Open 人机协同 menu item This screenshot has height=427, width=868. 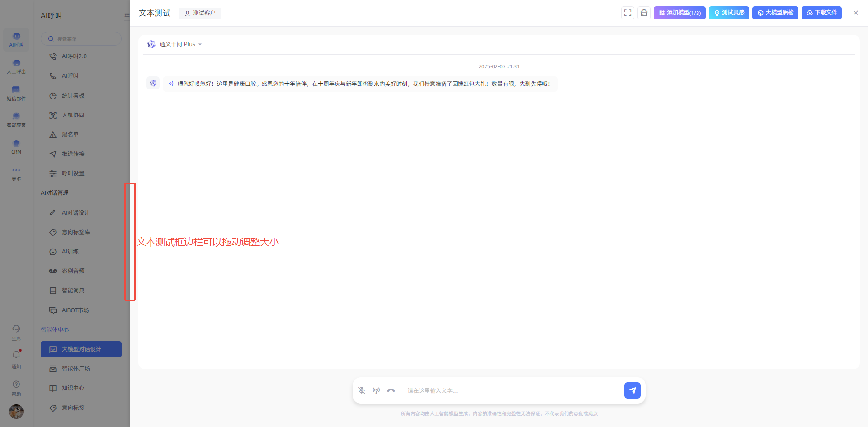tap(81, 115)
